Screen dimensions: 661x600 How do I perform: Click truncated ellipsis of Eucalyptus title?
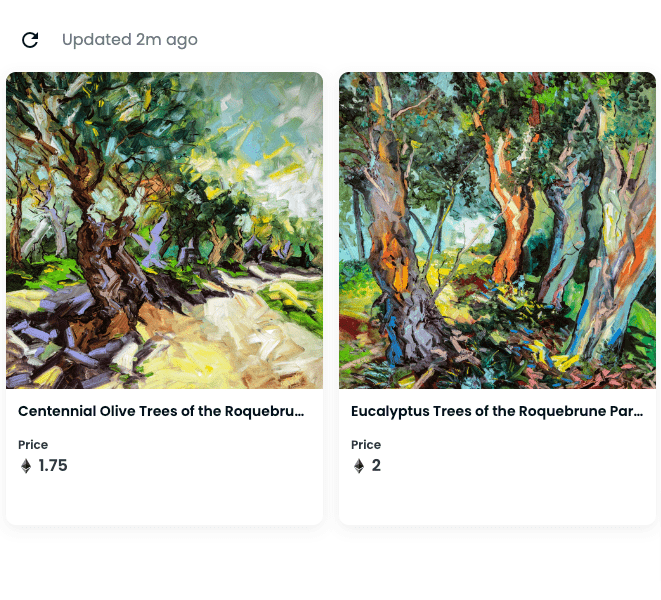click(638, 414)
